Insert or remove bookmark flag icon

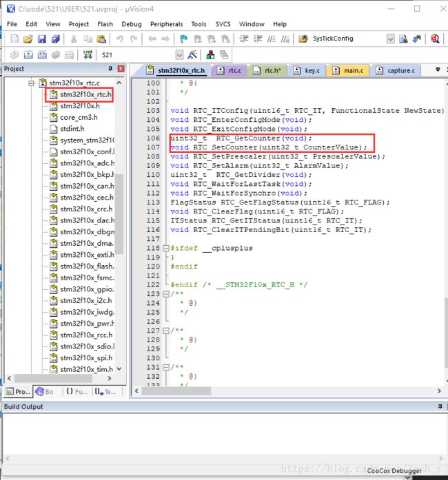pyautogui.click(x=183, y=39)
